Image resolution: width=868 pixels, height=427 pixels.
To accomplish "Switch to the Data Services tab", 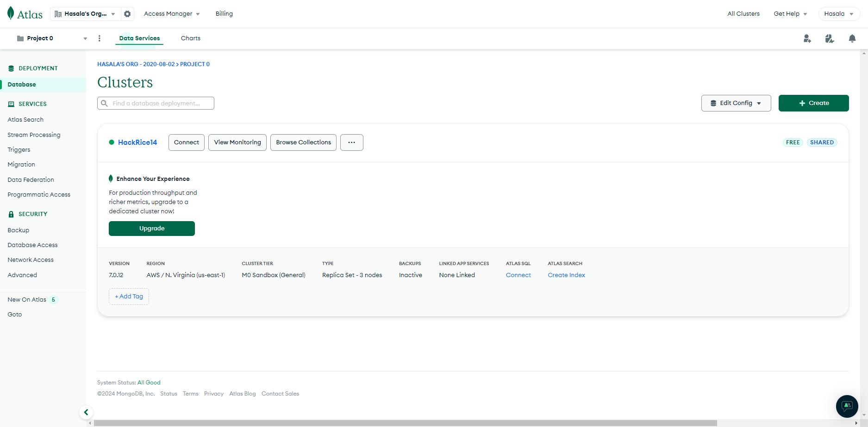I will (x=139, y=38).
